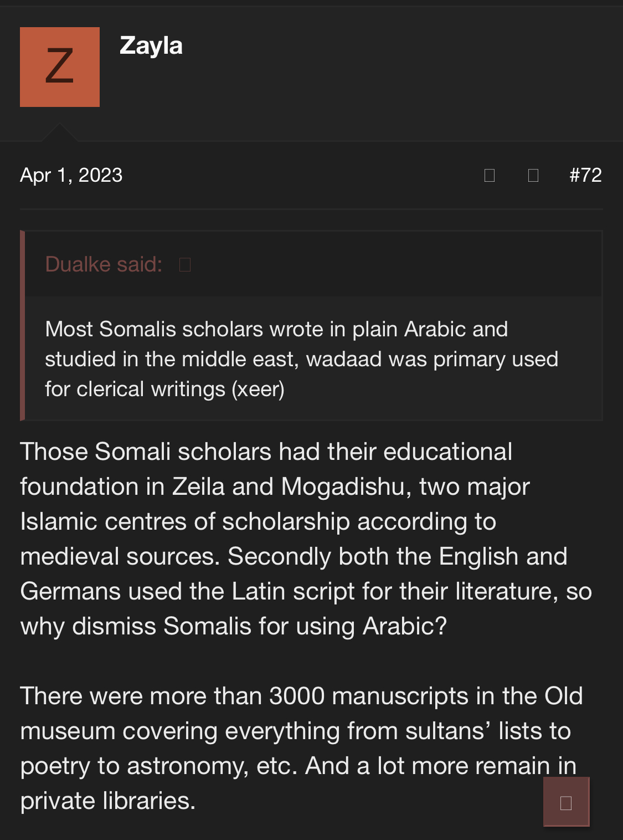
Task: Open Zayla's orange Z avatar
Action: (60, 67)
